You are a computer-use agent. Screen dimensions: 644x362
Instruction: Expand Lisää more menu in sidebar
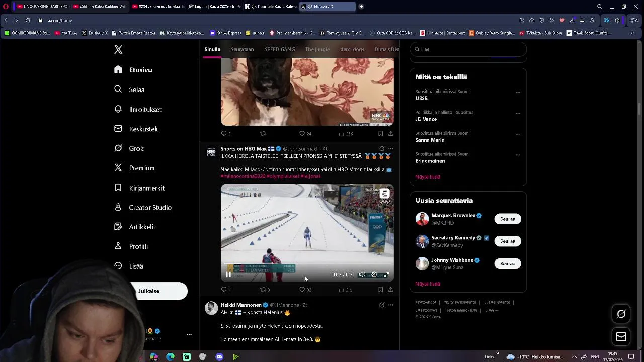click(x=129, y=266)
